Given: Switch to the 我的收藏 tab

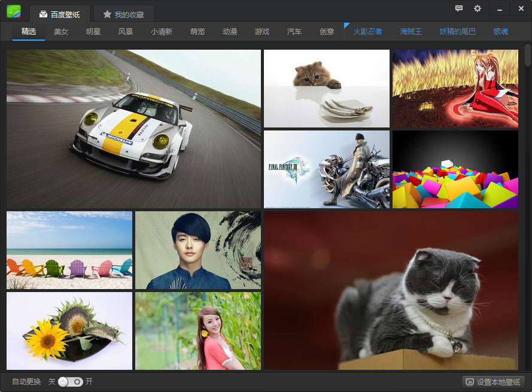Looking at the screenshot, I should tap(124, 14).
